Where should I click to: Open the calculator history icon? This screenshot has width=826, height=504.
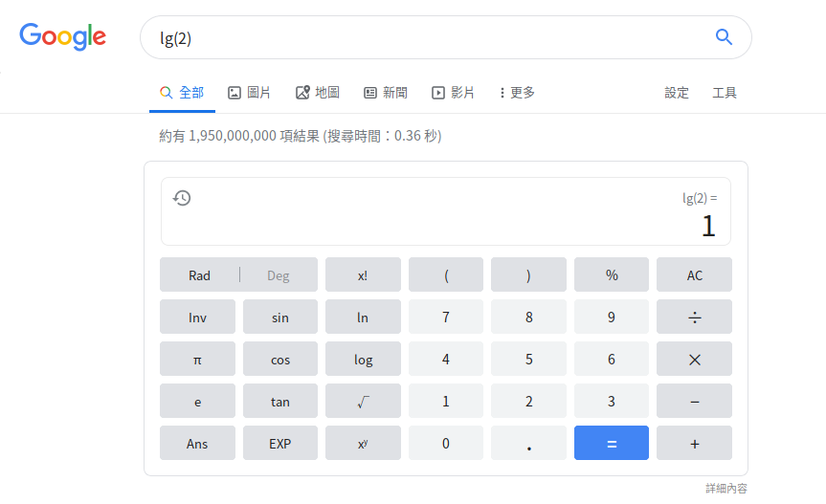pyautogui.click(x=182, y=198)
